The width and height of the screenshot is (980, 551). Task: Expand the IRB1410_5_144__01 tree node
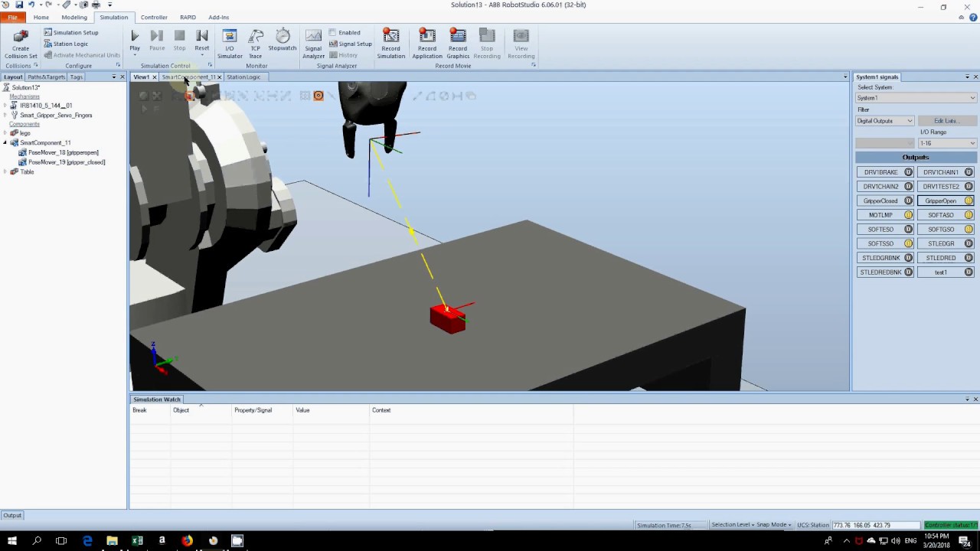5,106
